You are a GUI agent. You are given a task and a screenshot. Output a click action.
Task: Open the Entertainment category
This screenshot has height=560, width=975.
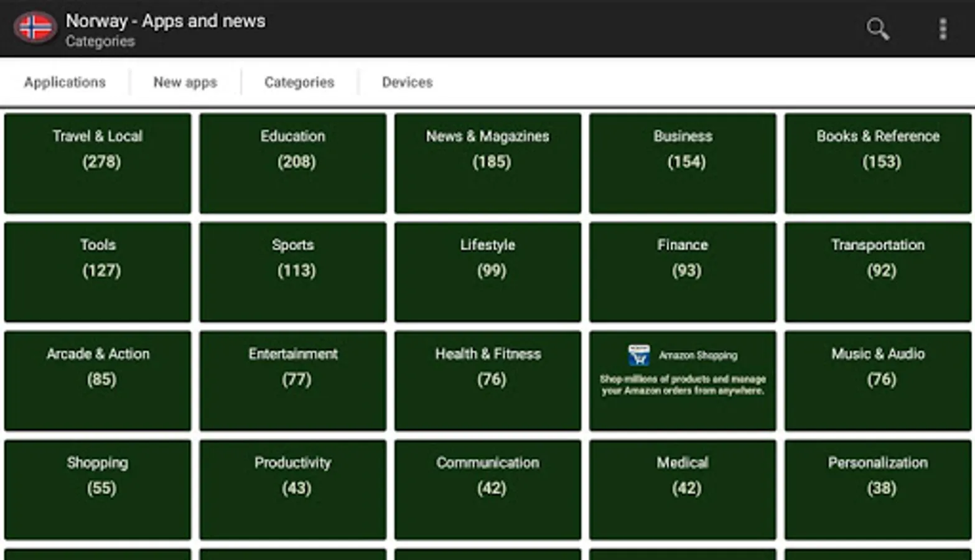pos(292,381)
